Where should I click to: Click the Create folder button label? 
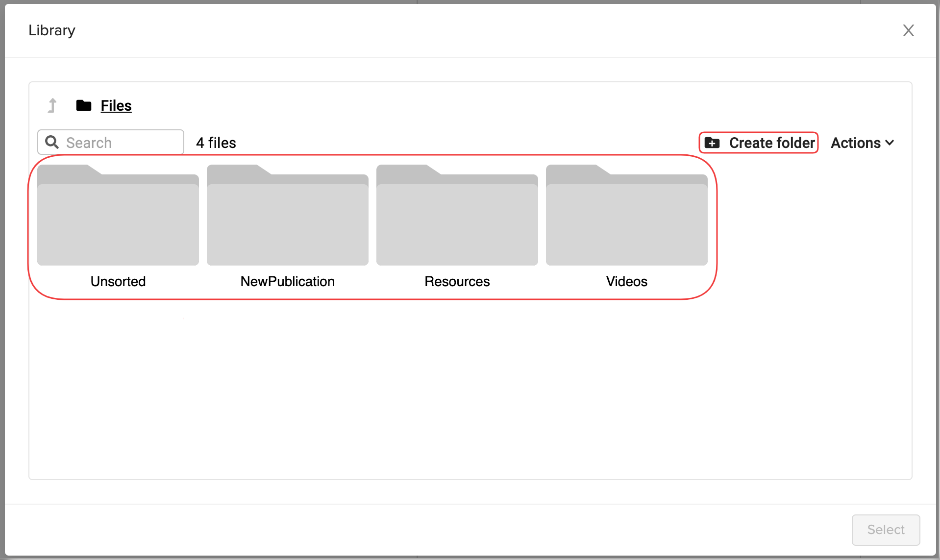[x=772, y=143]
